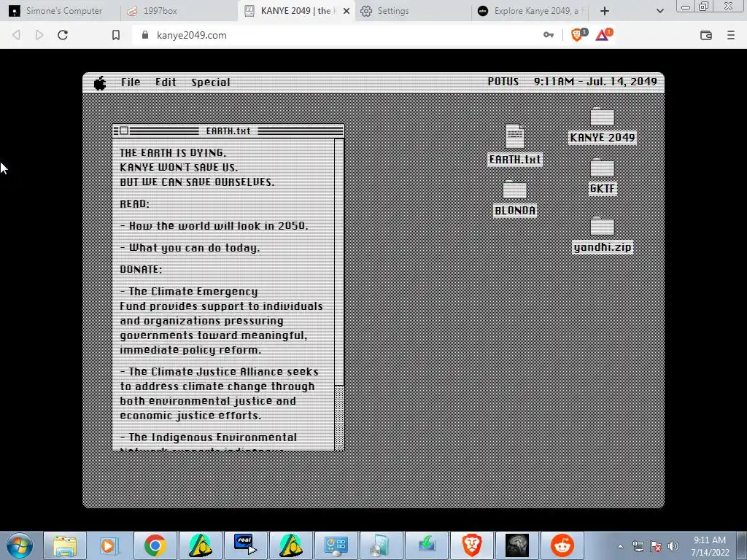Open Google Chrome from taskbar
This screenshot has height=560, width=747.
[155, 545]
